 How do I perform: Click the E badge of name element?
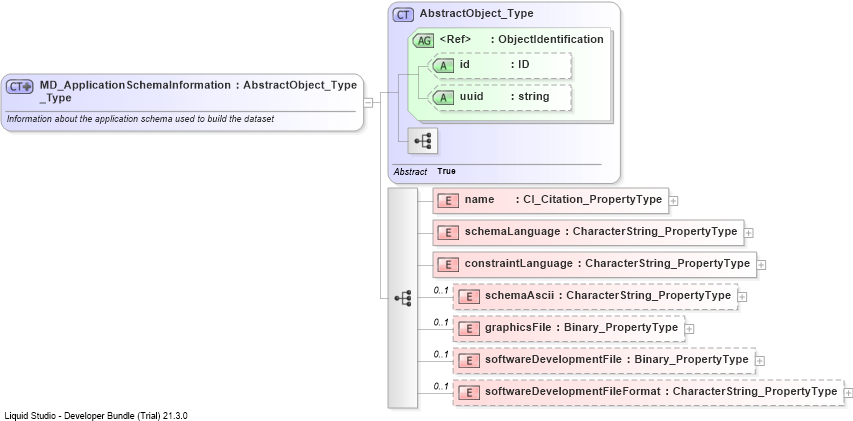point(448,200)
